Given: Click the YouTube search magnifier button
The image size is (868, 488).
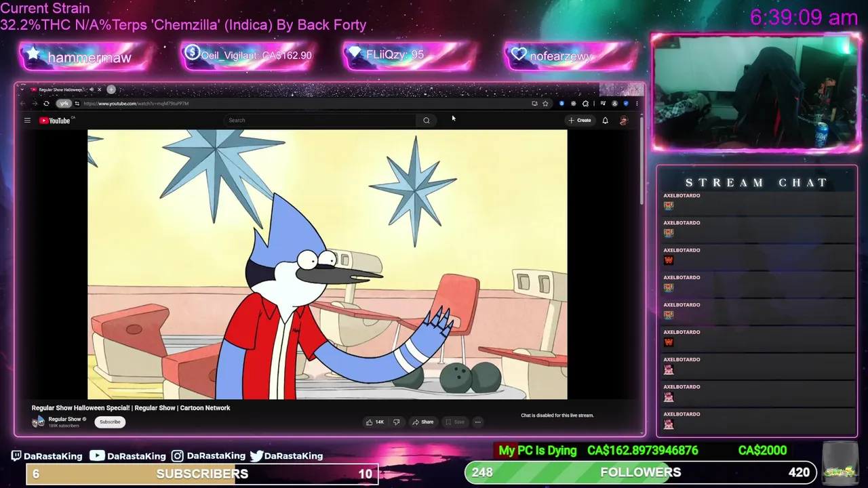Looking at the screenshot, I should [x=427, y=121].
